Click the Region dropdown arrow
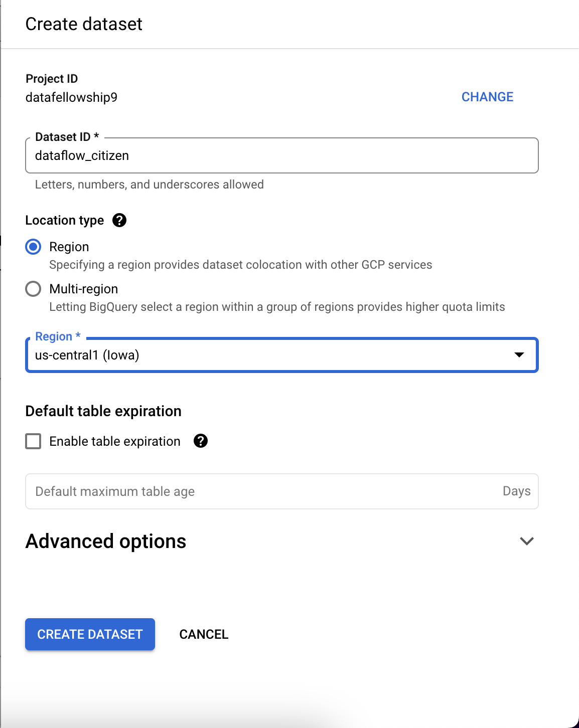The image size is (579, 728). tap(519, 355)
